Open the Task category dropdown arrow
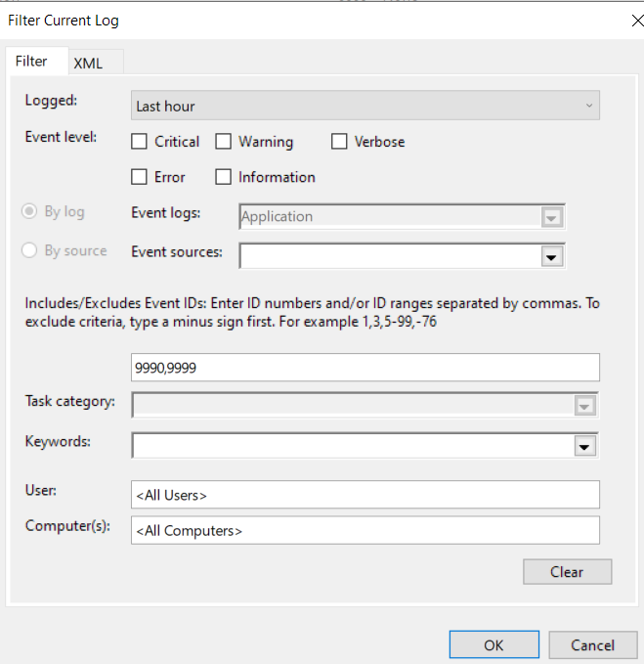644x664 pixels. click(584, 406)
